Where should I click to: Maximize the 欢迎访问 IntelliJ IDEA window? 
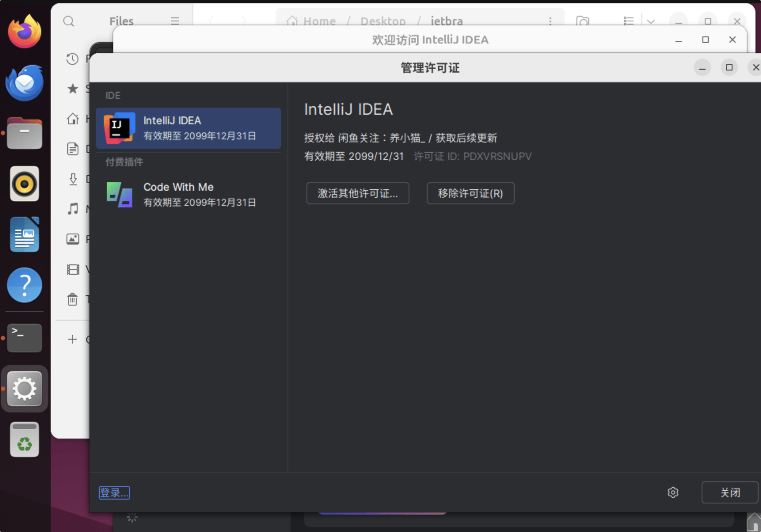pyautogui.click(x=705, y=40)
